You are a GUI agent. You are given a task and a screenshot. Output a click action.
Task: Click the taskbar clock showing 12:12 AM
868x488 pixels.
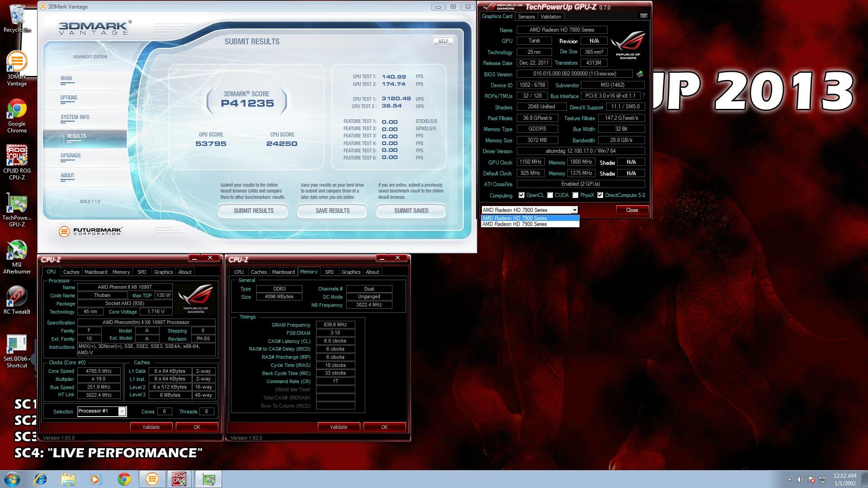844,479
